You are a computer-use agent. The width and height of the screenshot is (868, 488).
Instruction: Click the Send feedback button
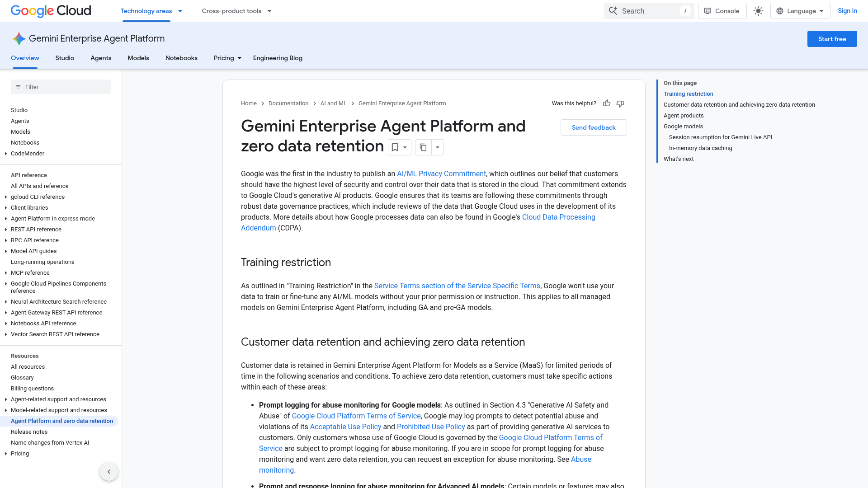tap(594, 127)
